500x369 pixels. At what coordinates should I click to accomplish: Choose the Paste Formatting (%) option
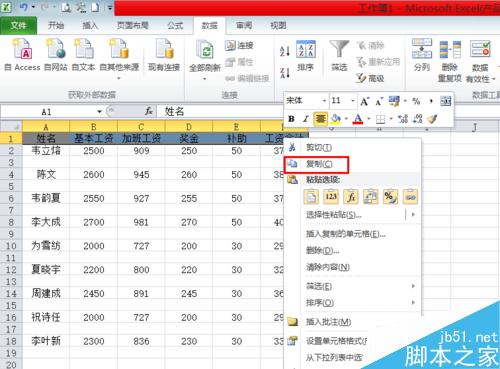tap(390, 197)
